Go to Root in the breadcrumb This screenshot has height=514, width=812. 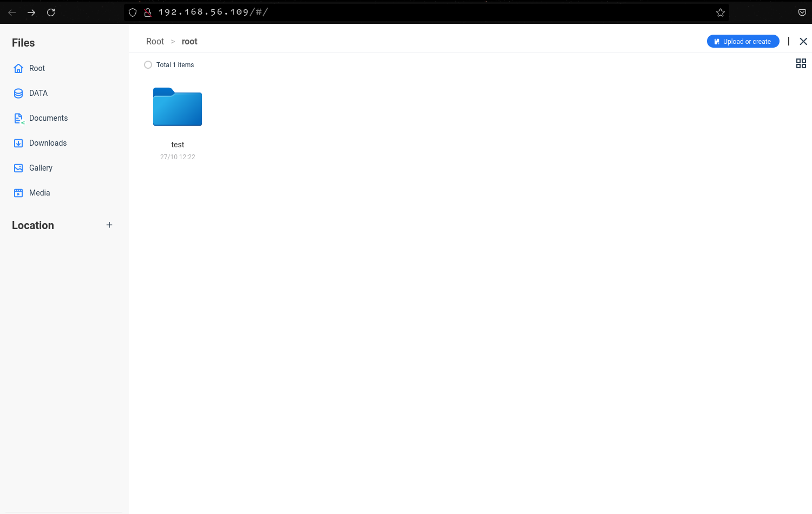[x=155, y=41]
